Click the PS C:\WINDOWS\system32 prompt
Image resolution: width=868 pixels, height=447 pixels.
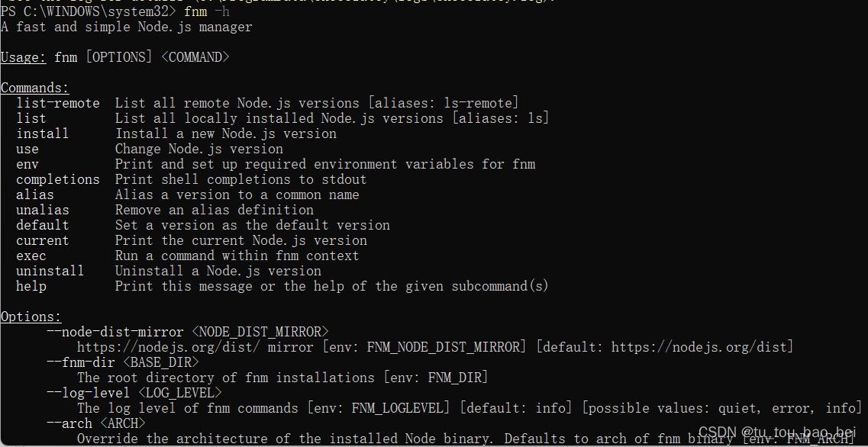point(89,11)
